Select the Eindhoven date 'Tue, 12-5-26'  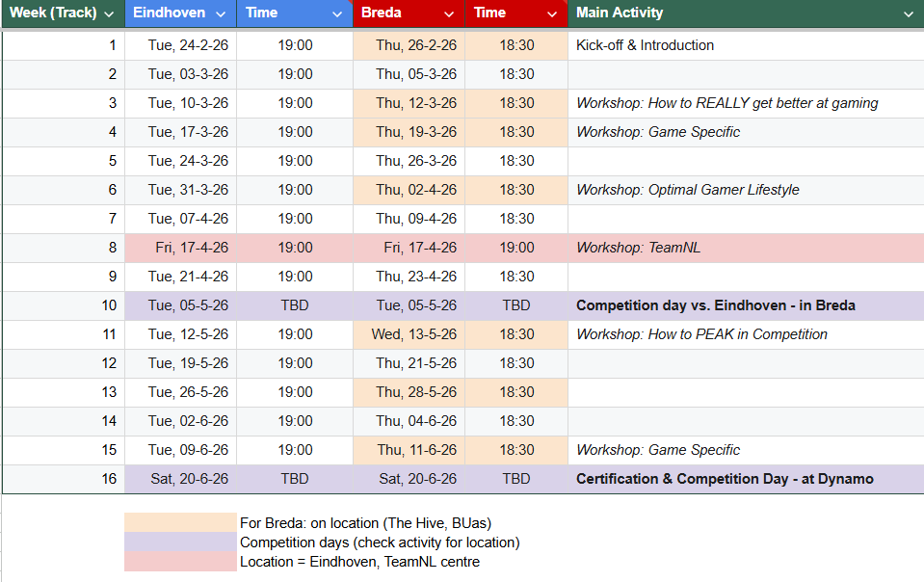(181, 334)
